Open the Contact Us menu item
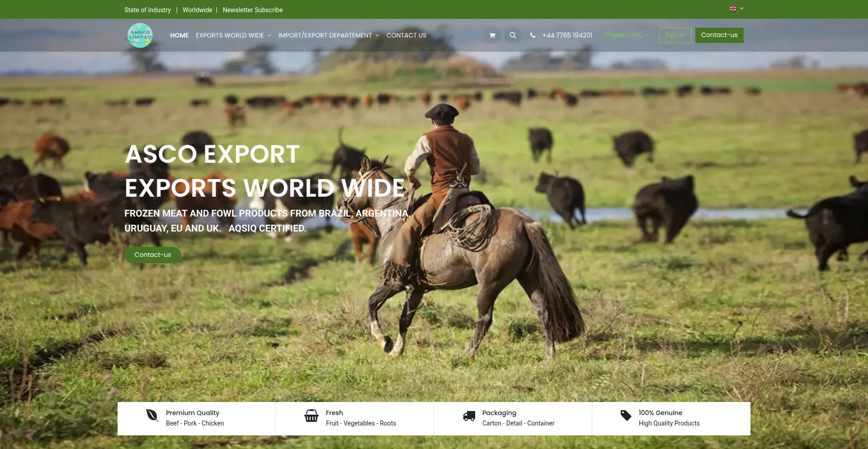The image size is (868, 449). [406, 35]
